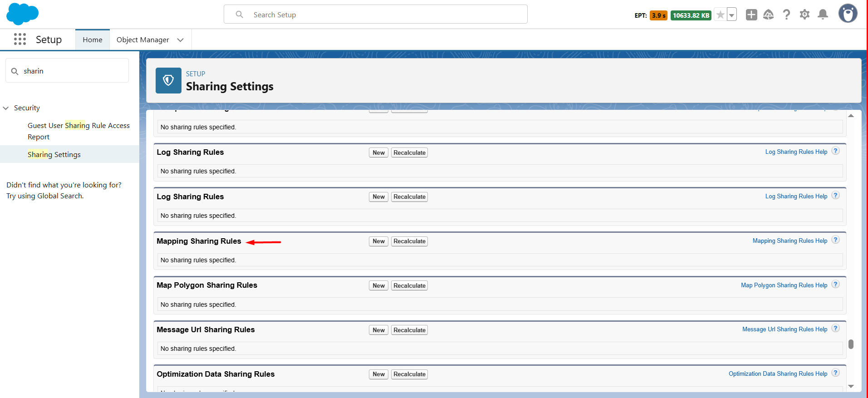
Task: Focus the Search Setup field
Action: click(376, 15)
